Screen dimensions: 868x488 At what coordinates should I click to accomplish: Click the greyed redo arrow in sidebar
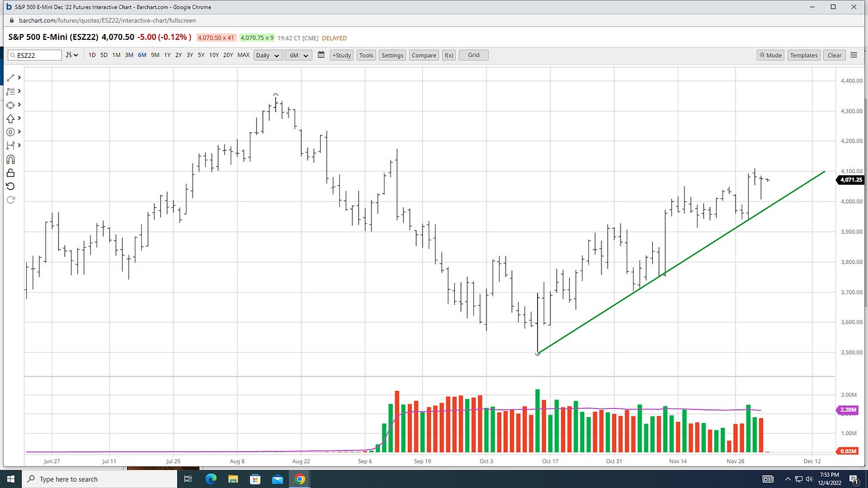10,200
